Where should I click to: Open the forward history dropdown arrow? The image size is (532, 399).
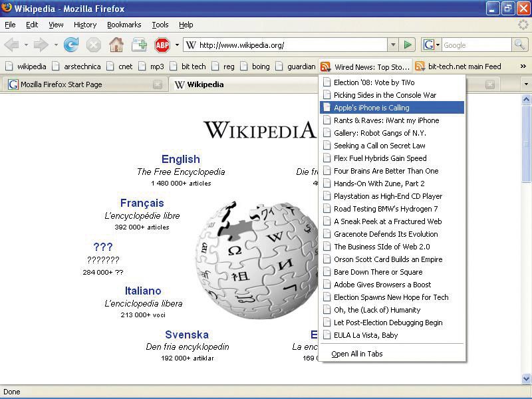(x=56, y=45)
